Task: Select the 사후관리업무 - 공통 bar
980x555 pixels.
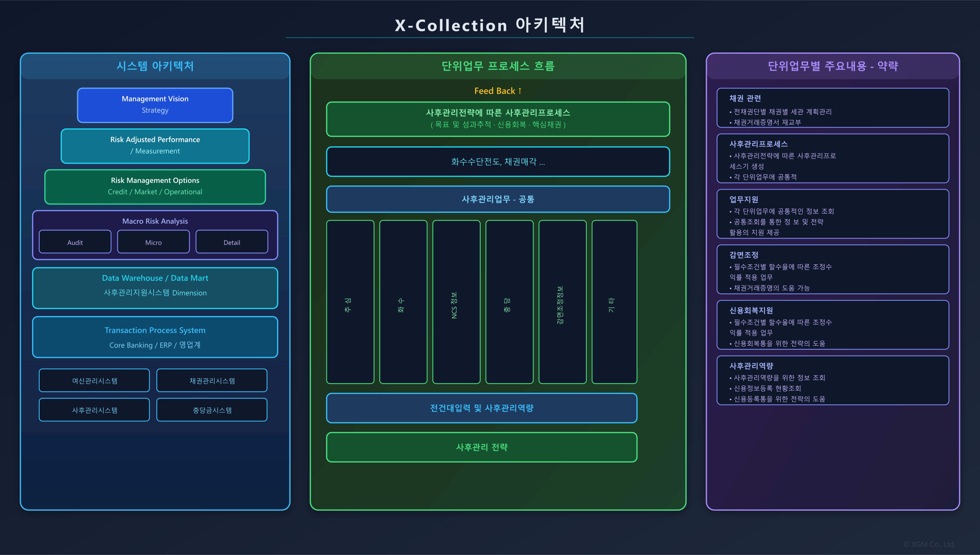Action: pos(497,199)
